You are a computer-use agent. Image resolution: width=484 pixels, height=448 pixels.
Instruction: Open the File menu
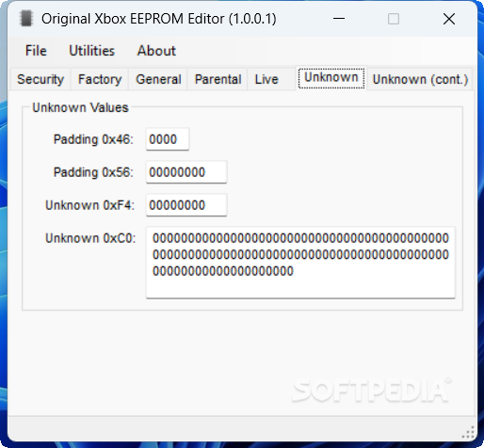pos(36,51)
